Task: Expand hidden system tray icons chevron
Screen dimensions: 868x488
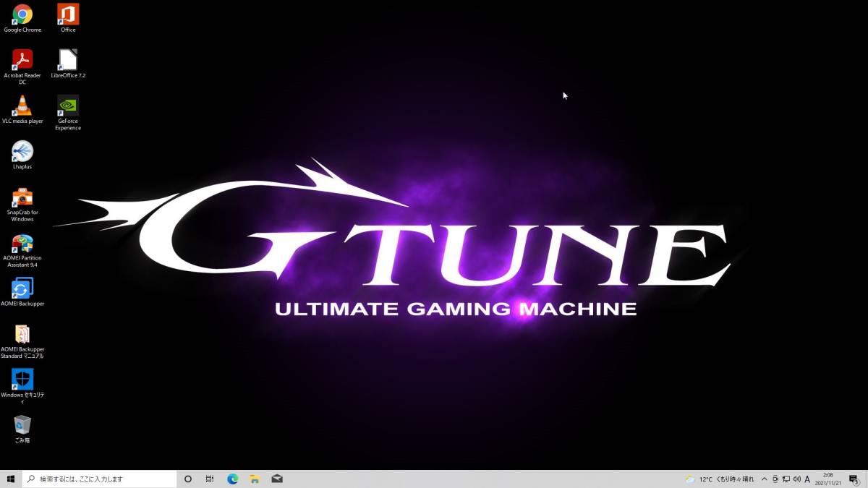Action: coord(764,479)
